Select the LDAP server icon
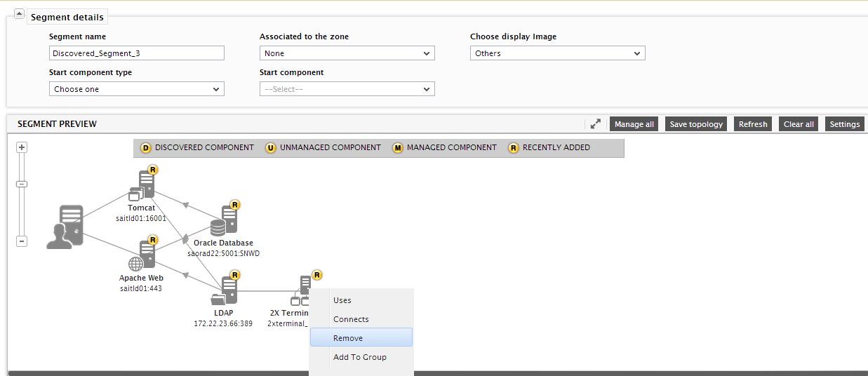 click(224, 292)
